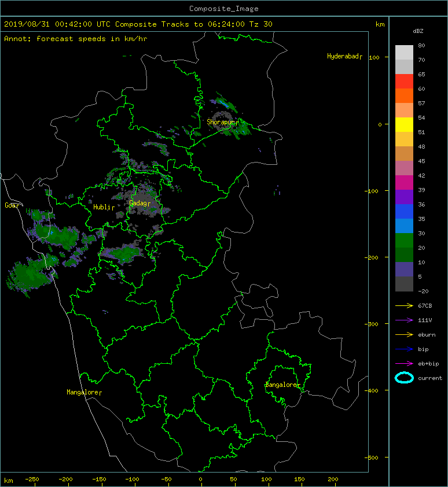
Task: Click the blue 36 dBZ color swatch
Action: pyautogui.click(x=404, y=211)
